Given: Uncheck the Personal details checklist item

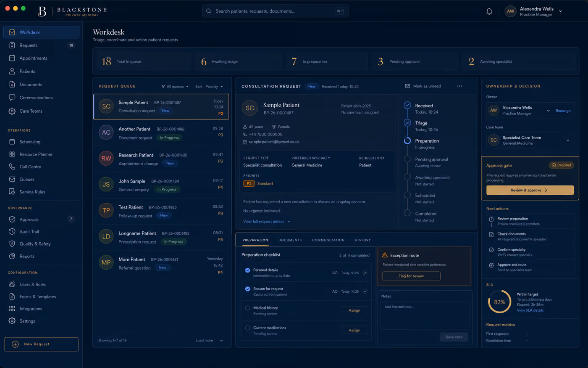Looking at the screenshot, I should pyautogui.click(x=247, y=270).
